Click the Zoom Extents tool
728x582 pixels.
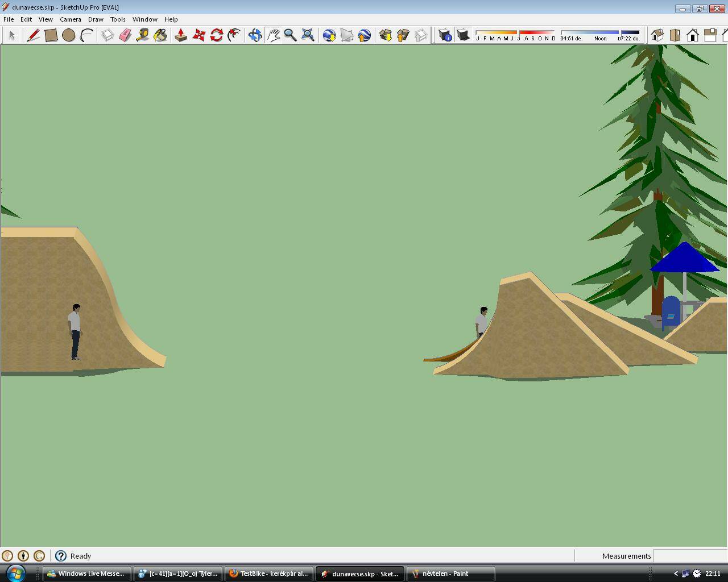pyautogui.click(x=308, y=35)
